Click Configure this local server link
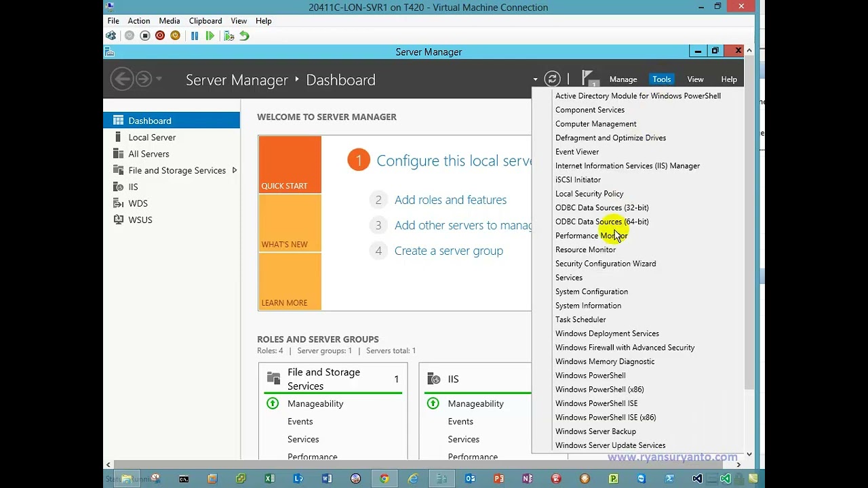868x488 pixels. point(454,161)
